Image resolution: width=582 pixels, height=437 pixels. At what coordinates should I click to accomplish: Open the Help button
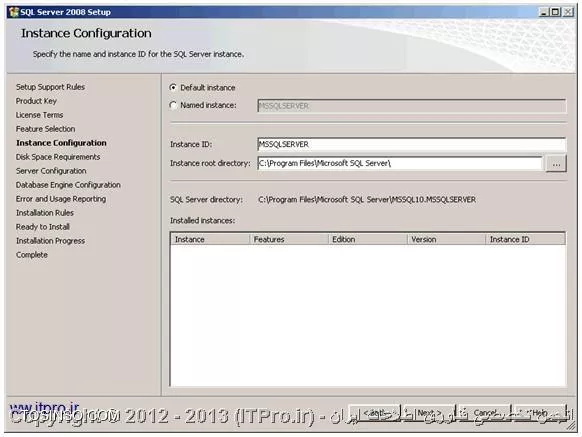pyautogui.click(x=540, y=413)
